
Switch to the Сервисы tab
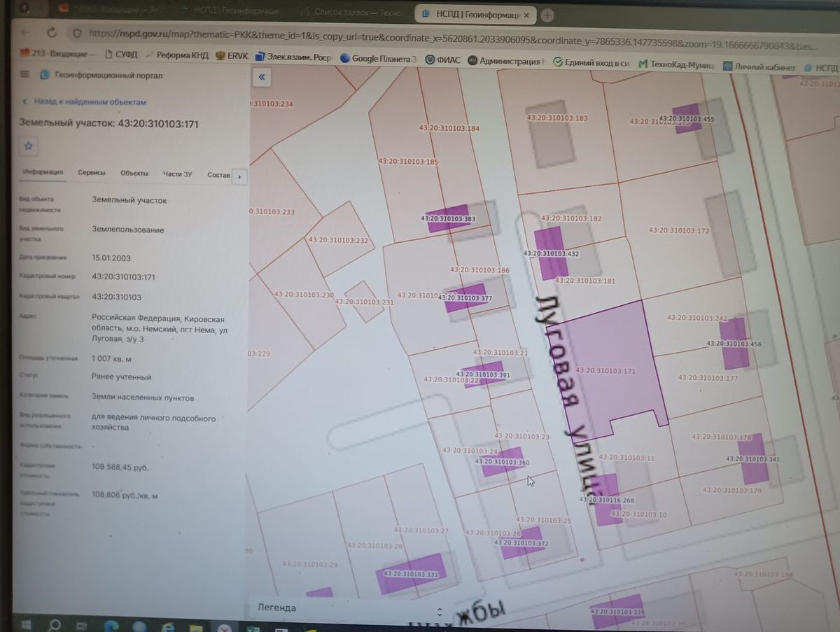point(92,173)
